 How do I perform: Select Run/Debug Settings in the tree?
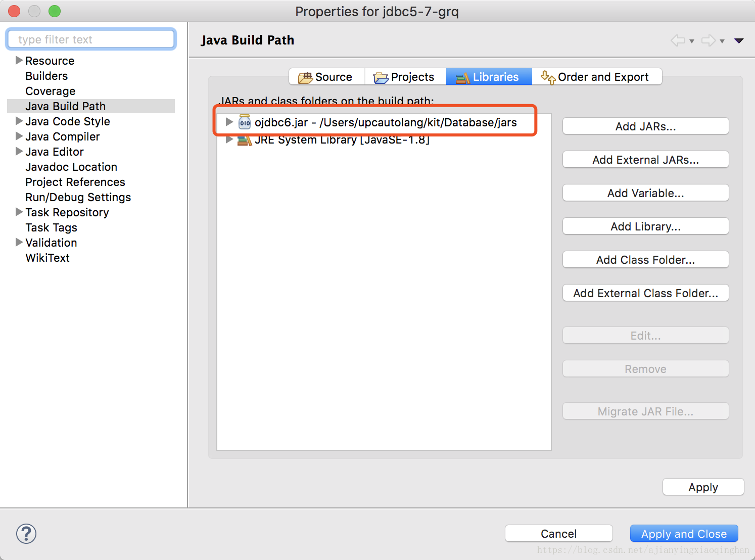coord(78,197)
